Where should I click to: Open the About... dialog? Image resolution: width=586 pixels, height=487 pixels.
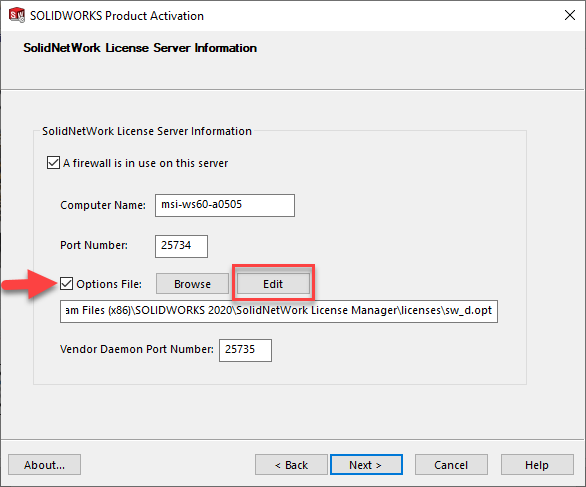pos(44,465)
